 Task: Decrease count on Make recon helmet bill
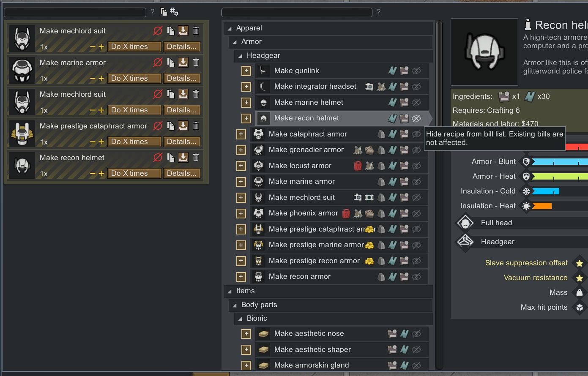tap(93, 174)
